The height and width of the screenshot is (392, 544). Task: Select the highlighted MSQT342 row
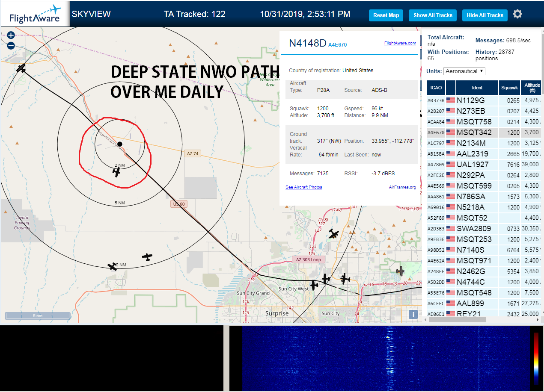pos(484,132)
